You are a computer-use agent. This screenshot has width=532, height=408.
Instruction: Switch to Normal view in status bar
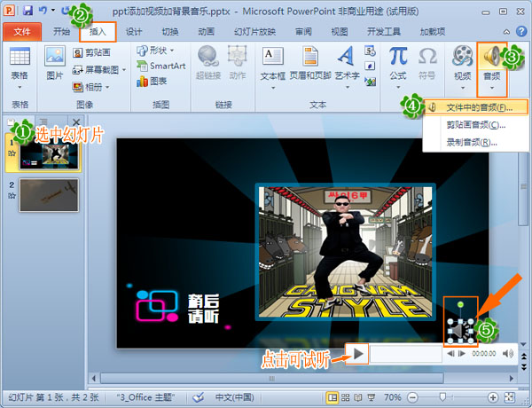click(x=332, y=397)
